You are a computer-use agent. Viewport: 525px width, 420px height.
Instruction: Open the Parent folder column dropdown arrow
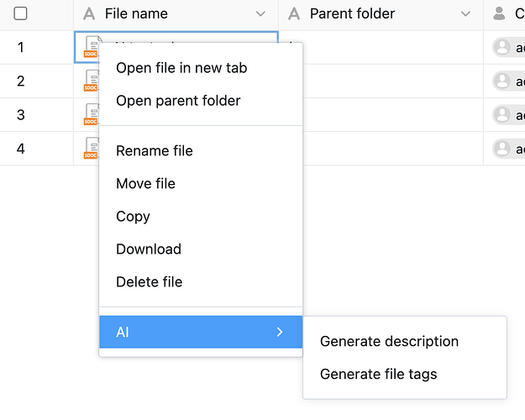point(466,14)
